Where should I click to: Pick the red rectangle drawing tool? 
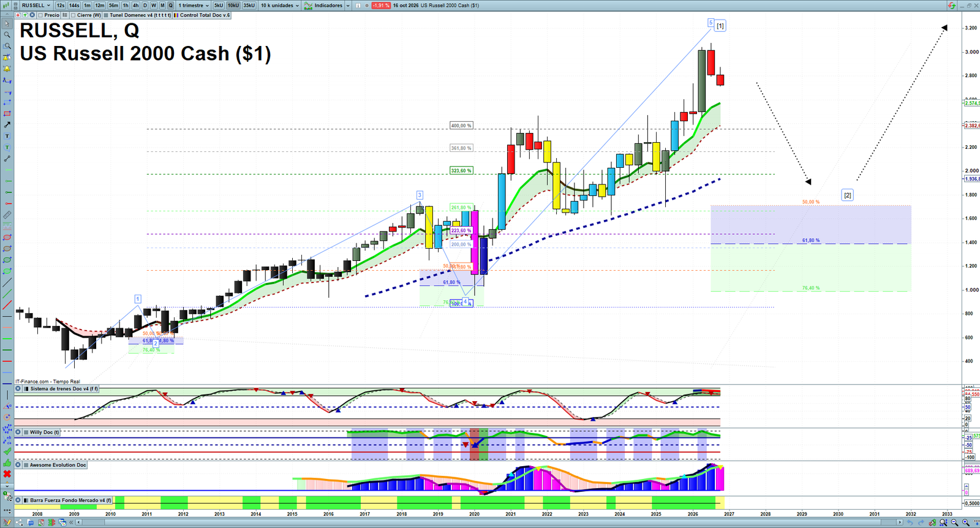click(x=7, y=114)
